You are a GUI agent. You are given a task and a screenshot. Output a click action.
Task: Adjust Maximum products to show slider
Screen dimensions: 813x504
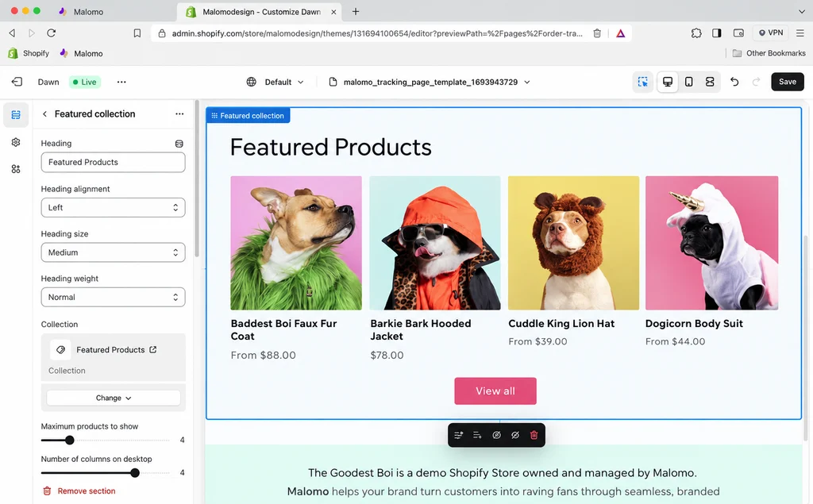(x=70, y=441)
